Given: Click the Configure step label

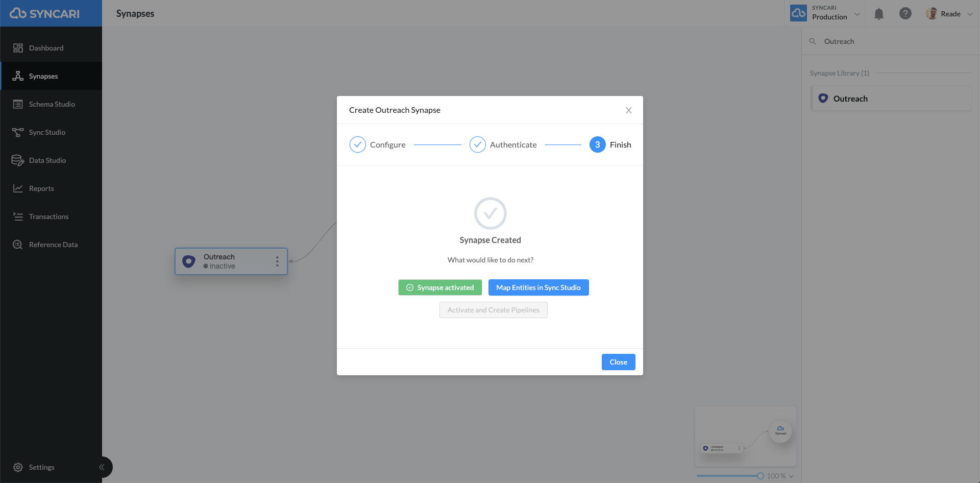Looking at the screenshot, I should pyautogui.click(x=388, y=144).
